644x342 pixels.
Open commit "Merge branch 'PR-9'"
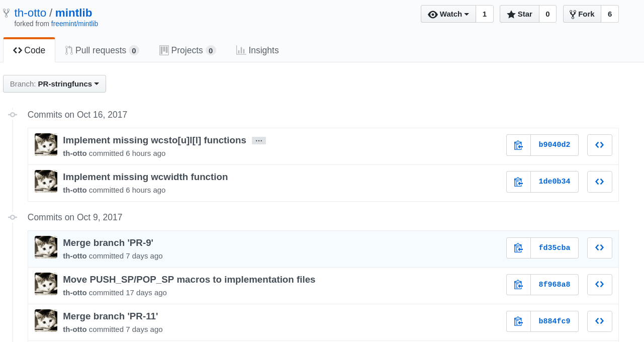coord(108,243)
